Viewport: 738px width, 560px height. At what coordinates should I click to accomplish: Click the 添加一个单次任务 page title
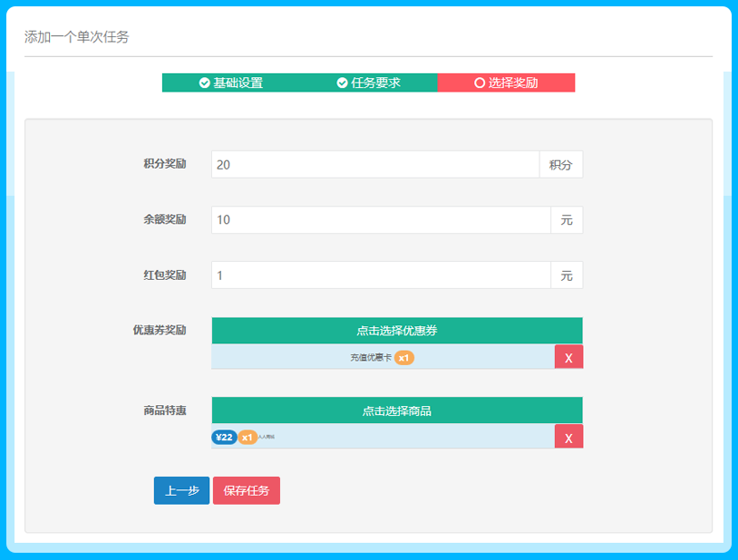(x=77, y=37)
